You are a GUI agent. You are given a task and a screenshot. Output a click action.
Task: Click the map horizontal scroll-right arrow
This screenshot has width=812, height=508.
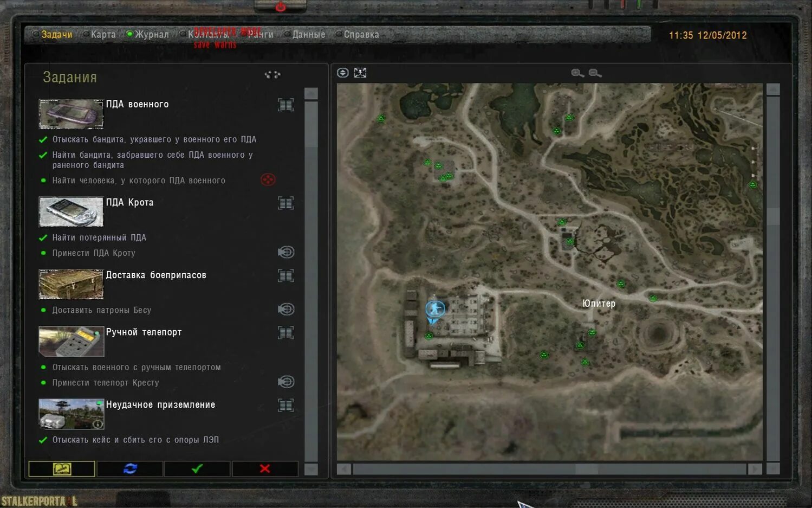click(755, 469)
